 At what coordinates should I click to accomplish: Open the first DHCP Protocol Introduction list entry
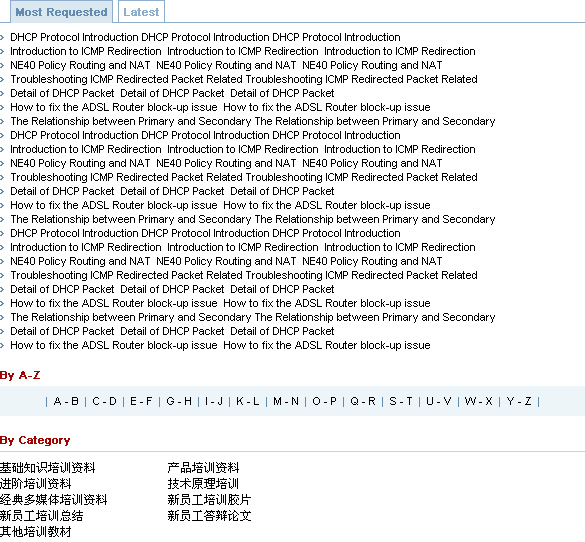tap(205, 37)
